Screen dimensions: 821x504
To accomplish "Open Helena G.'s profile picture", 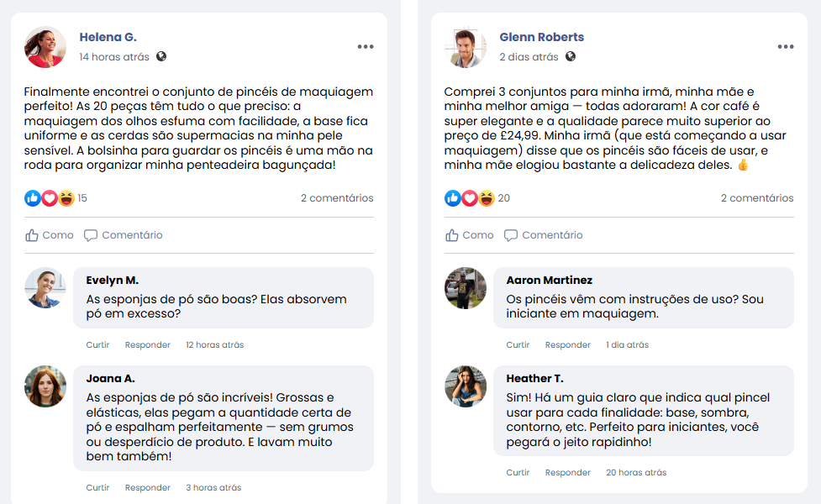I will (x=45, y=47).
